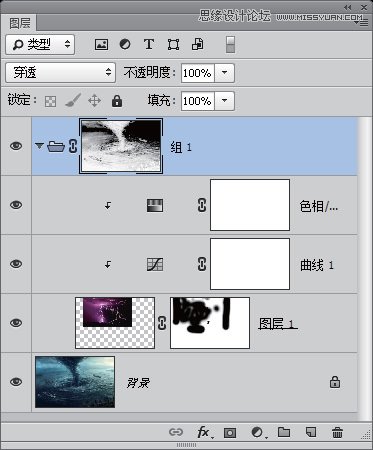Select the 背景 layer thumbnail
373x450 pixels.
[75, 382]
